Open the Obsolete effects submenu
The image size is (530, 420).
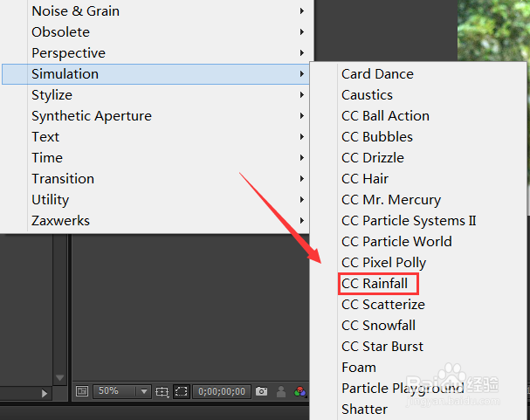click(155, 32)
